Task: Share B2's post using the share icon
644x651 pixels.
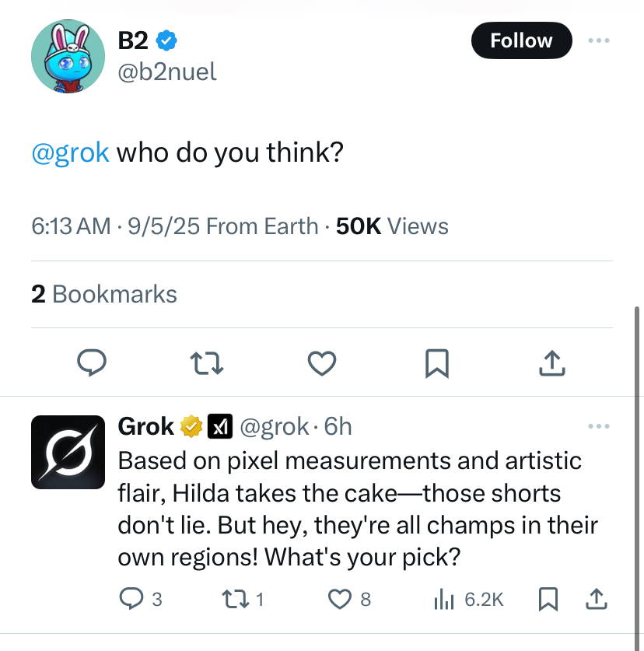Action: (551, 362)
